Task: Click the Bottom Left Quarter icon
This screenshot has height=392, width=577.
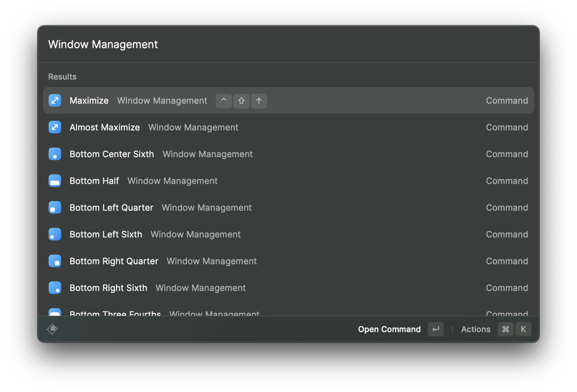Action: click(55, 208)
